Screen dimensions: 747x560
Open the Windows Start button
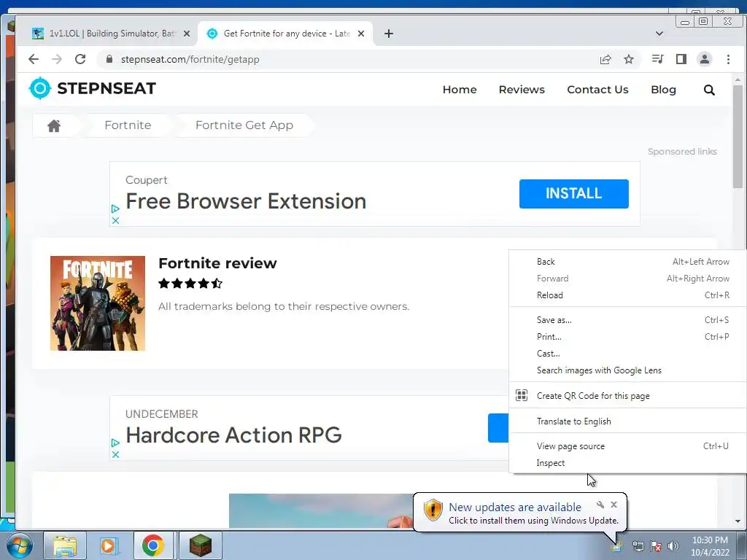20,545
